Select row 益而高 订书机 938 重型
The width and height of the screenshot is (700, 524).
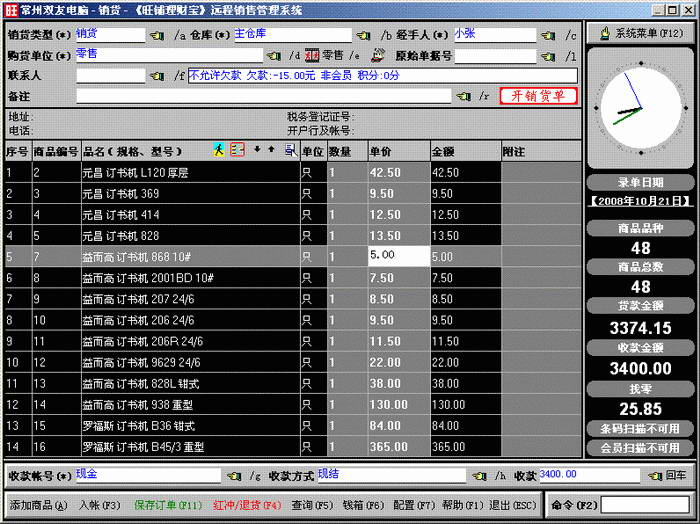(293, 405)
